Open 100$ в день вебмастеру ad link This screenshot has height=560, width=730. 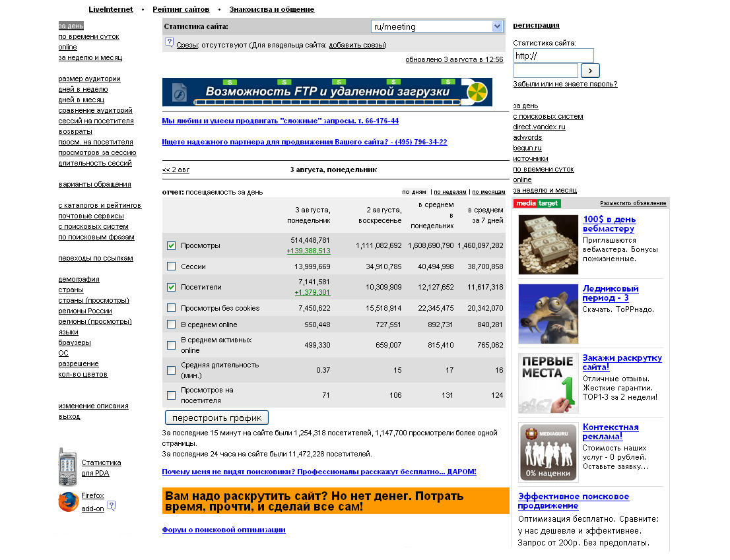609,224
